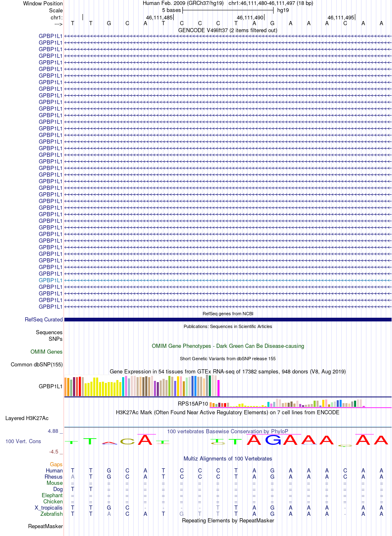The image size is (392, 536).
Task: Click the Gaps row label
Action: tap(57, 465)
